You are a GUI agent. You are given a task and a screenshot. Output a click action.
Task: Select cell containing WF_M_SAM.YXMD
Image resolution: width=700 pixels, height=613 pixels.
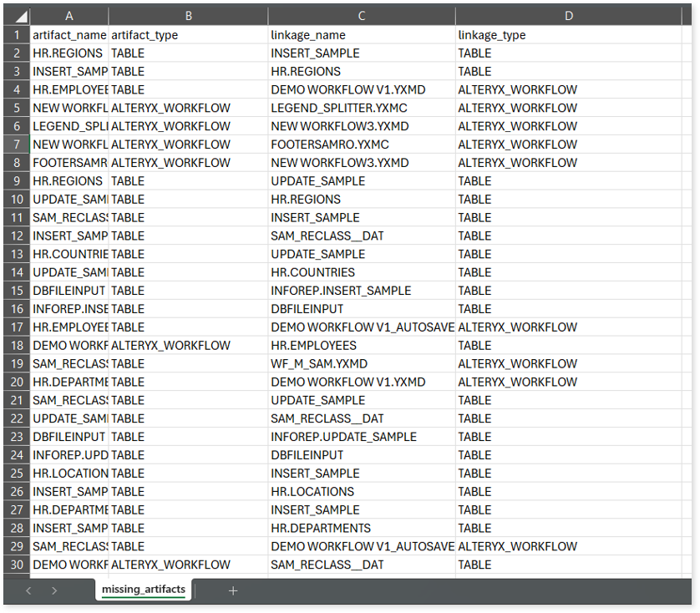361,364
